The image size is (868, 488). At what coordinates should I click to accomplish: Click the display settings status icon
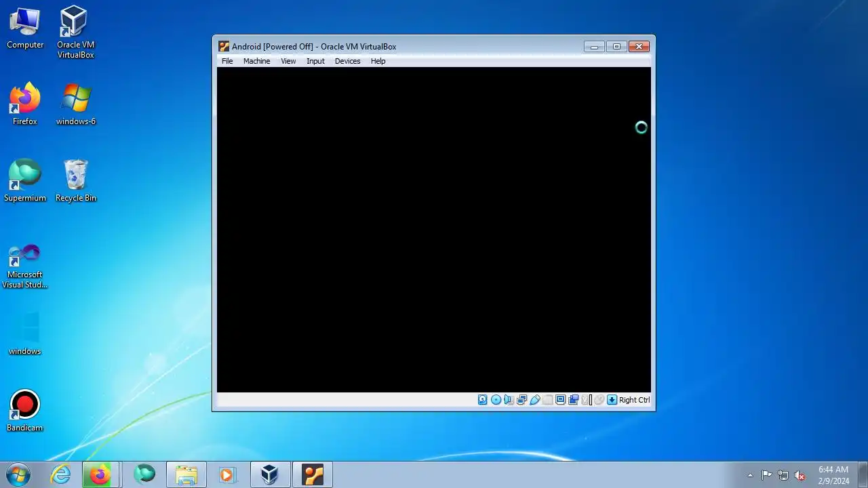coord(560,400)
